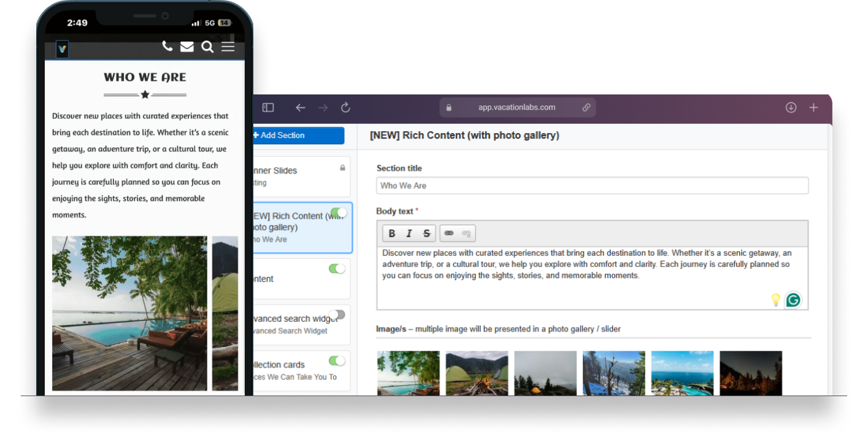The height and width of the screenshot is (436, 868).
Task: Apply italic formatting in body text
Action: (409, 234)
